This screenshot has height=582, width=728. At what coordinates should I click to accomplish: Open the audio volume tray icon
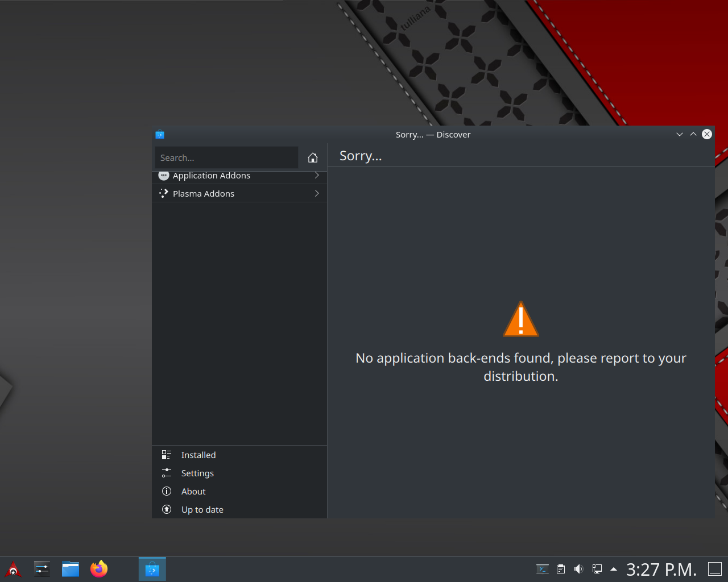click(579, 569)
